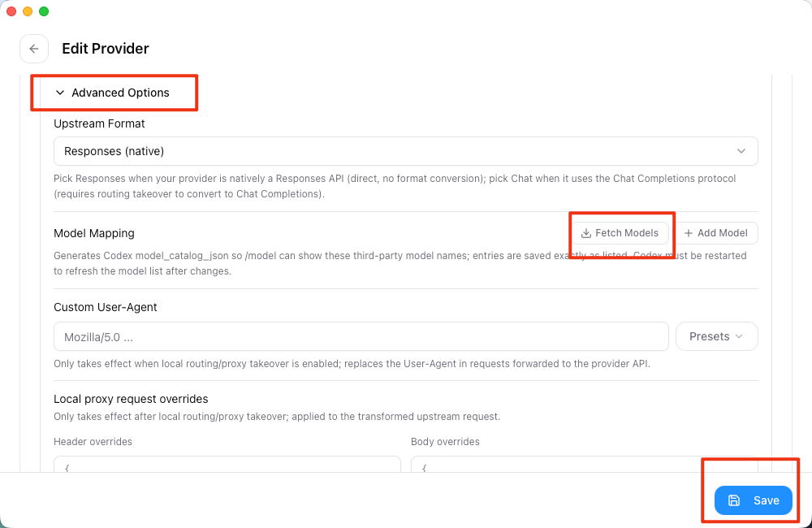This screenshot has width=812, height=528.
Task: Go back using the left arrow button
Action: (x=34, y=49)
